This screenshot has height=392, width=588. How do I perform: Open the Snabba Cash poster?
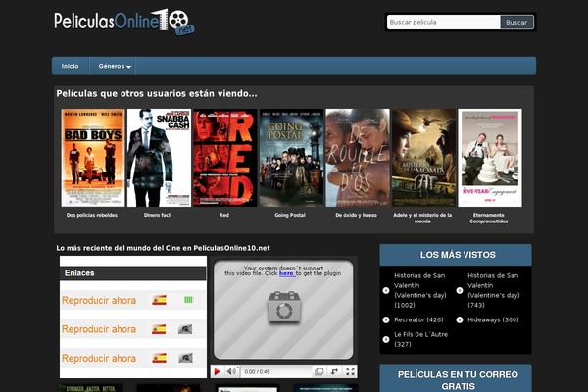click(159, 158)
